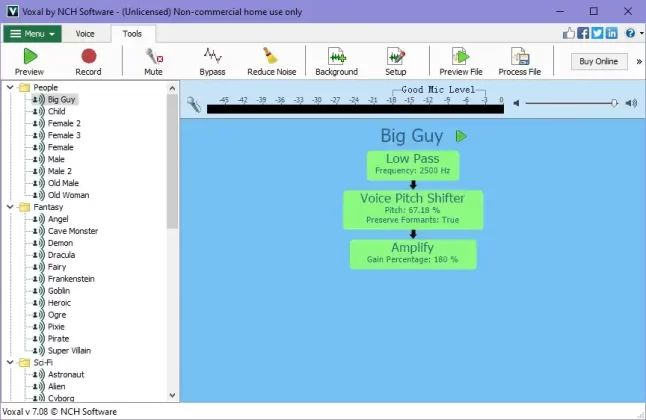Viewport: 646px width, 420px height.
Task: Click the volume slider handle
Action: coord(614,103)
